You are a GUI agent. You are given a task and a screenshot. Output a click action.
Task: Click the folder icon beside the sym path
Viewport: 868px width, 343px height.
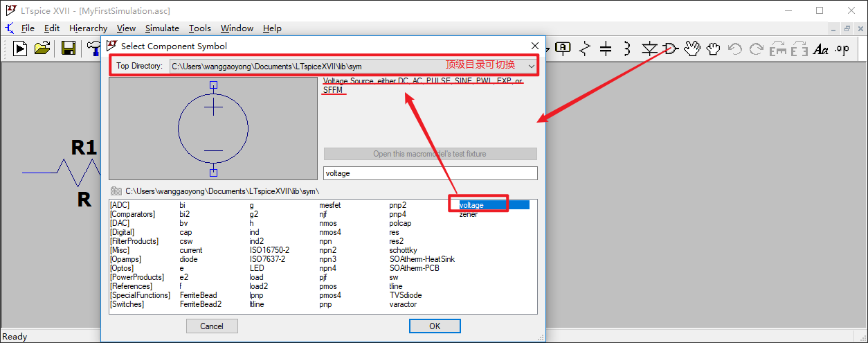point(116,191)
